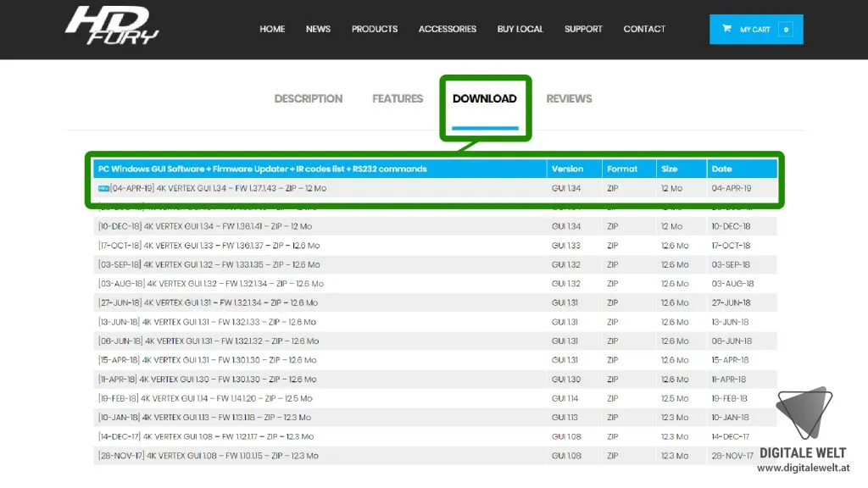This screenshot has height=488, width=868.
Task: Click the HDFury logo
Action: (x=112, y=25)
